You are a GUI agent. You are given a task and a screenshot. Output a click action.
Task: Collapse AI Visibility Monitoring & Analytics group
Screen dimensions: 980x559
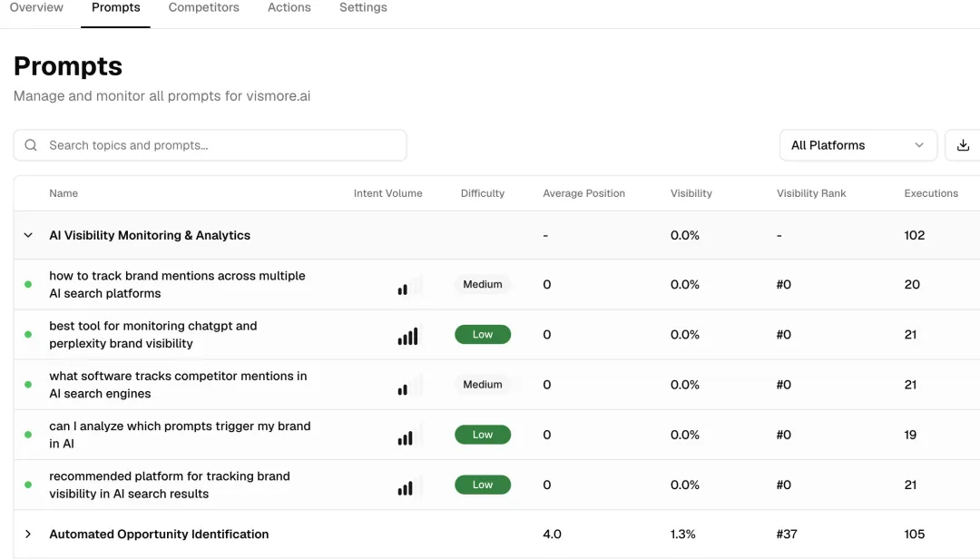point(28,235)
